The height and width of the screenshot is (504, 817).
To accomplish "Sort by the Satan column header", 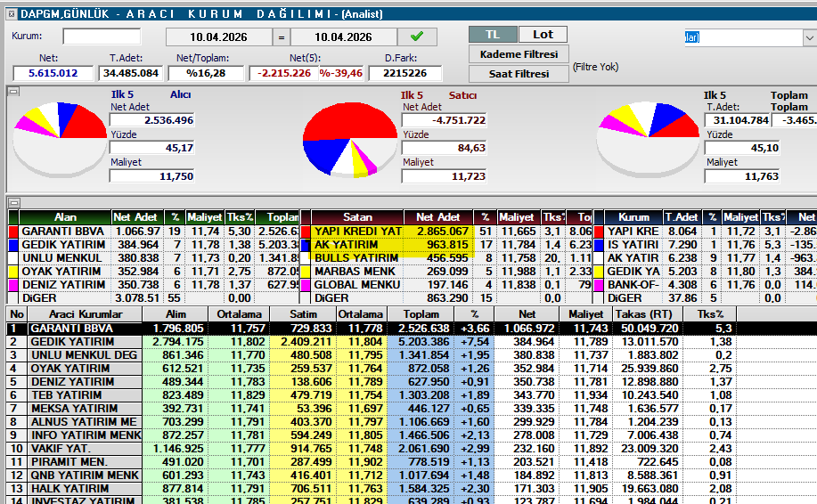I will point(357,217).
